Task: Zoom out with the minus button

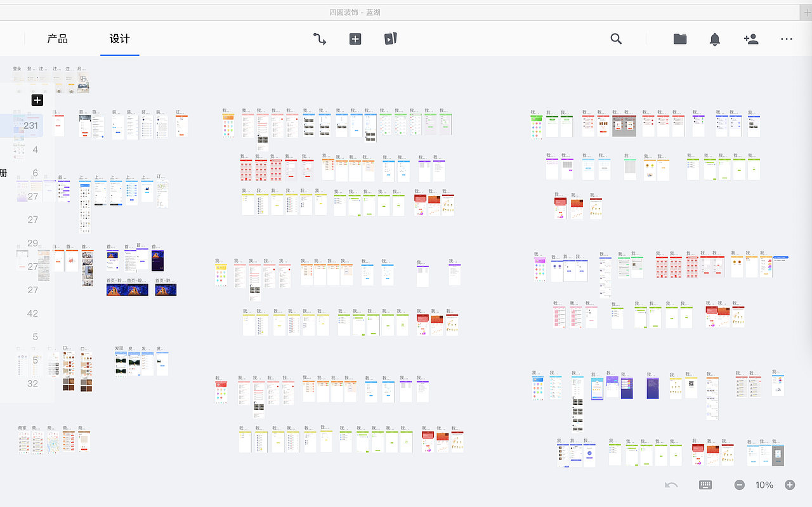Action: 740,485
